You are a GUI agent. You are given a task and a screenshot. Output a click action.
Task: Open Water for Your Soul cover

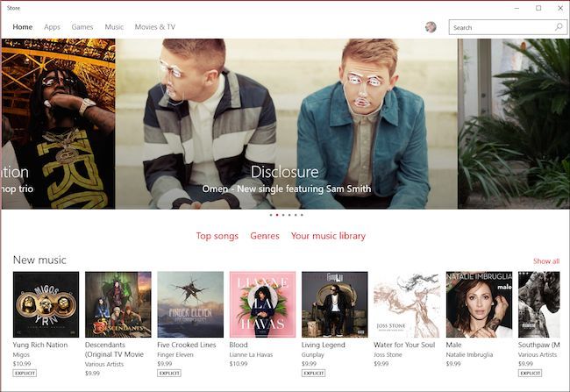click(407, 304)
